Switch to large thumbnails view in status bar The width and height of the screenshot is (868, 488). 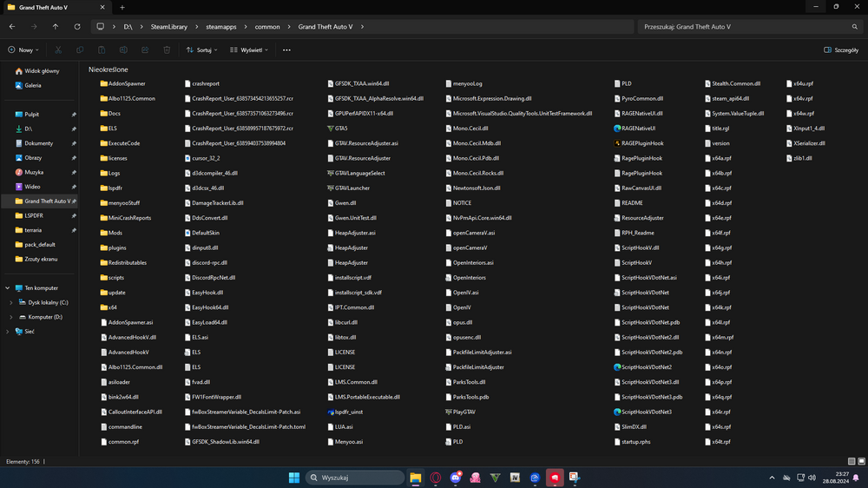point(860,461)
